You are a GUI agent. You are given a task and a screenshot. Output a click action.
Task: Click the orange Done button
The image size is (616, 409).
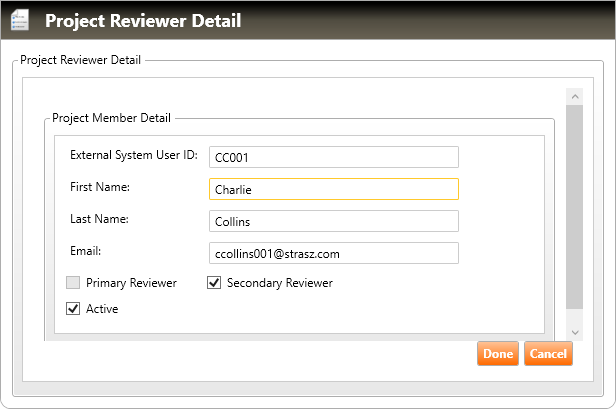pyautogui.click(x=498, y=354)
